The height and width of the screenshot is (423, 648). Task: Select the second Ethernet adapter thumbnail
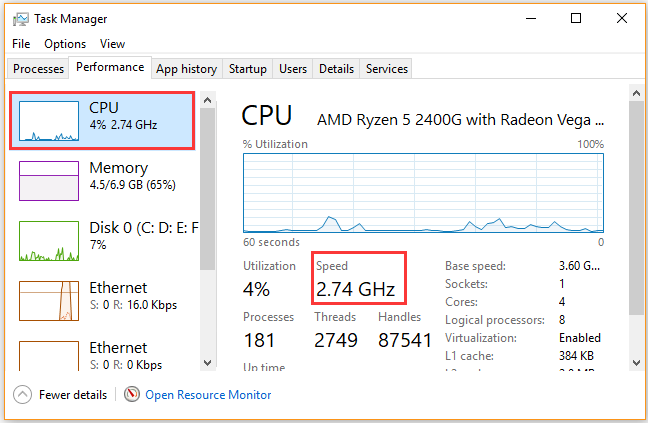[49, 357]
